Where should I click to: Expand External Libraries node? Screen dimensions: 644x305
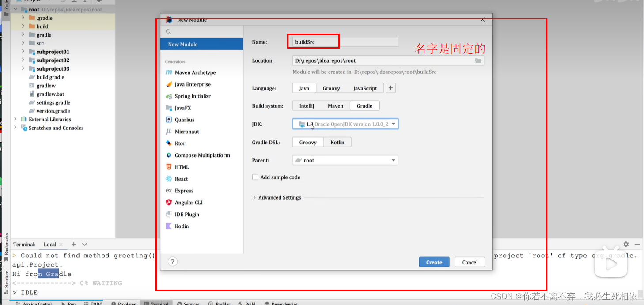[x=15, y=119]
